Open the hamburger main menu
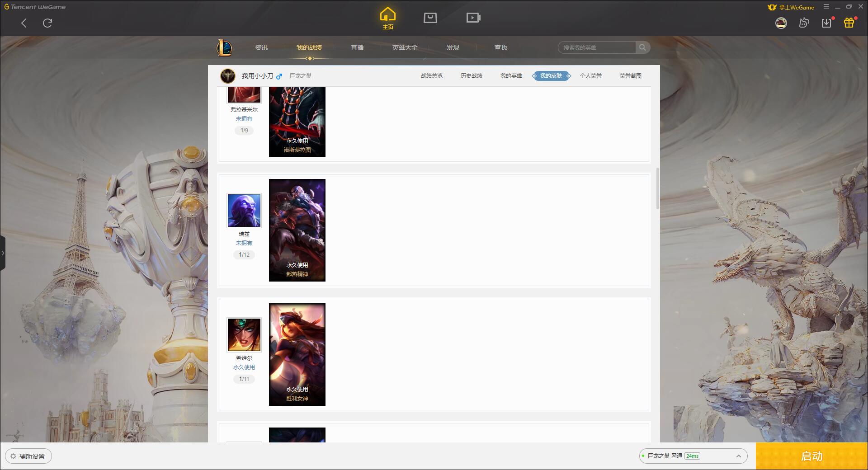 826,7
